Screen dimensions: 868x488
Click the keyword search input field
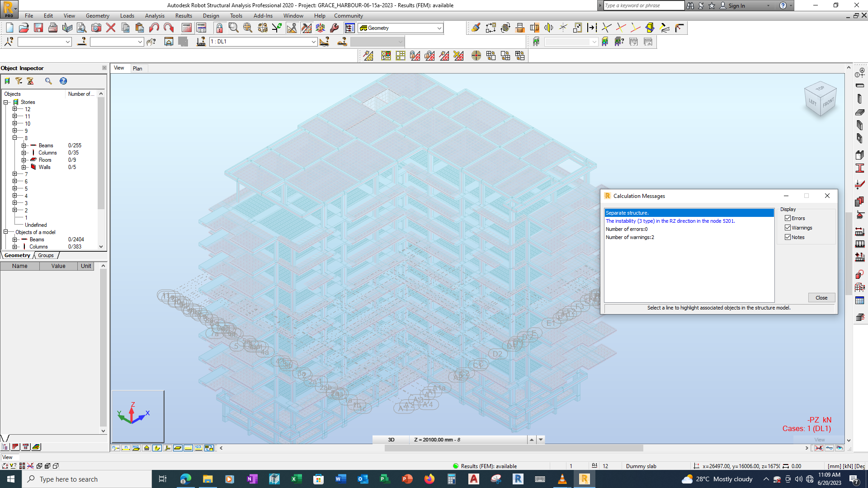tap(644, 5)
